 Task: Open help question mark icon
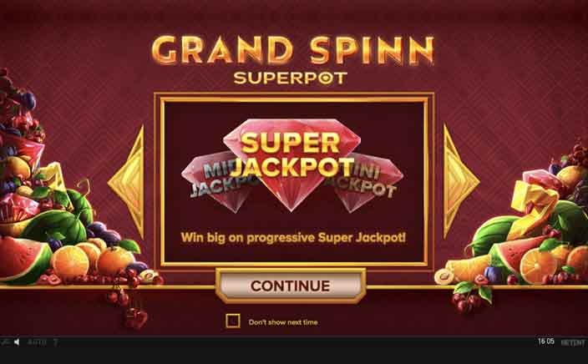[55, 342]
